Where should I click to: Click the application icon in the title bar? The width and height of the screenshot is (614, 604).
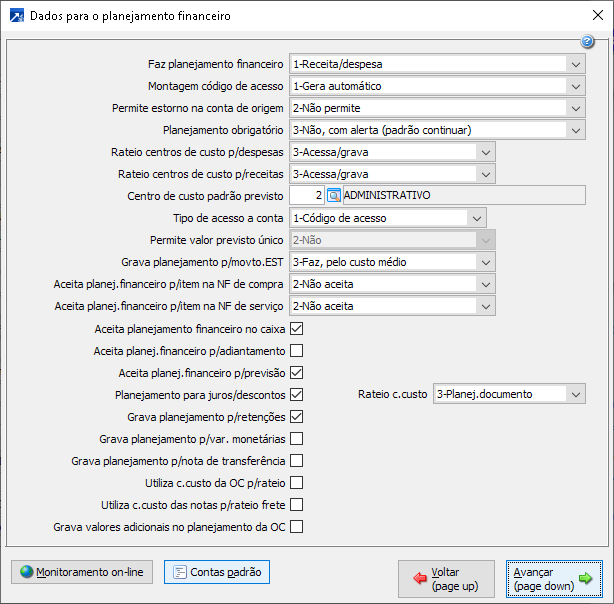[17, 16]
